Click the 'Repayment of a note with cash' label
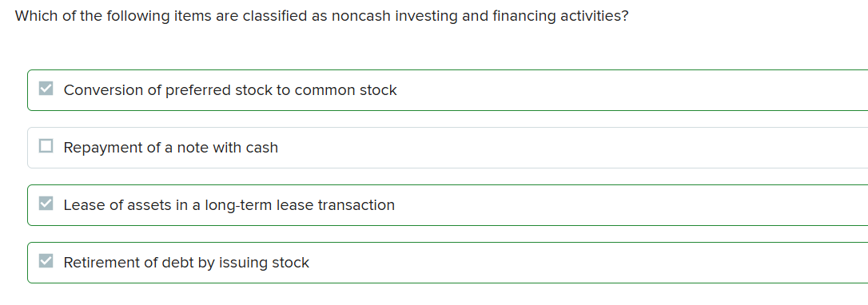This screenshot has width=868, height=305. (x=170, y=148)
